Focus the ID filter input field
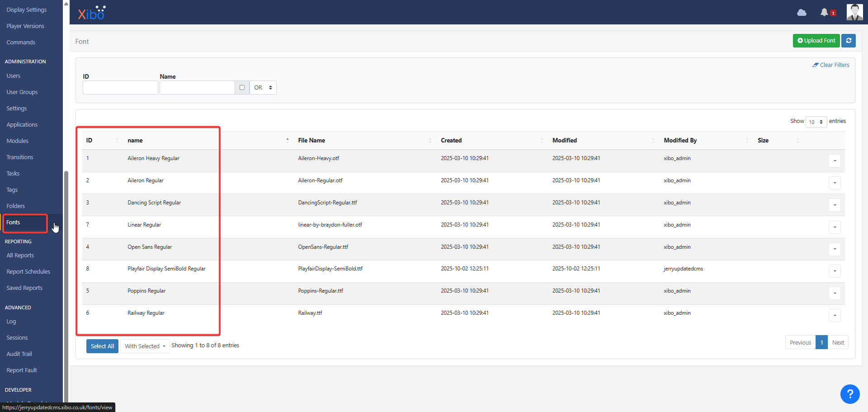The height and width of the screenshot is (412, 868). point(120,88)
